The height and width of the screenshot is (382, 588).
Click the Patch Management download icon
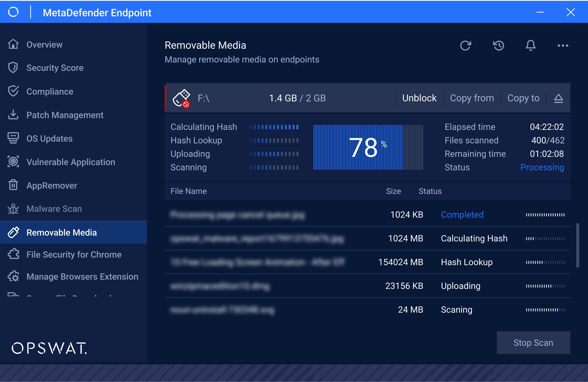tap(13, 115)
